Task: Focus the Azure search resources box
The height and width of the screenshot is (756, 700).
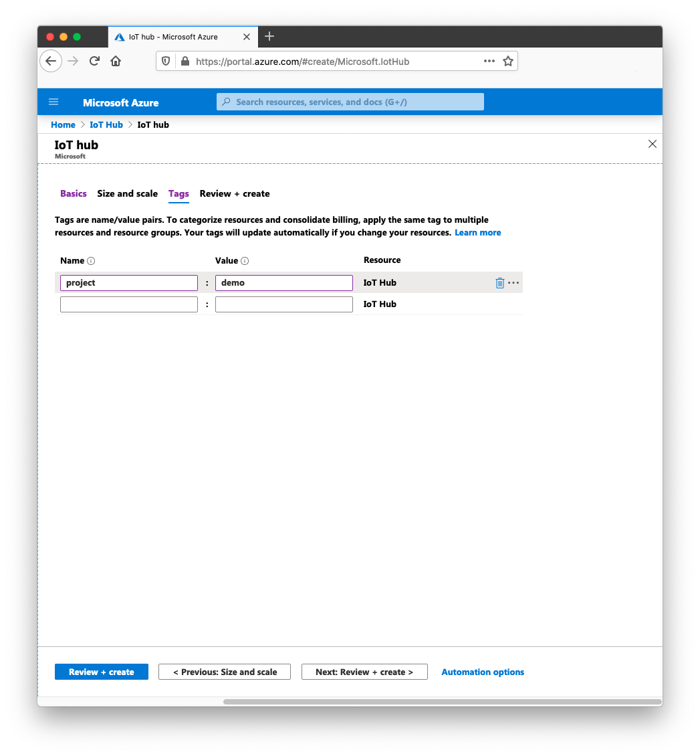Action: 350,102
